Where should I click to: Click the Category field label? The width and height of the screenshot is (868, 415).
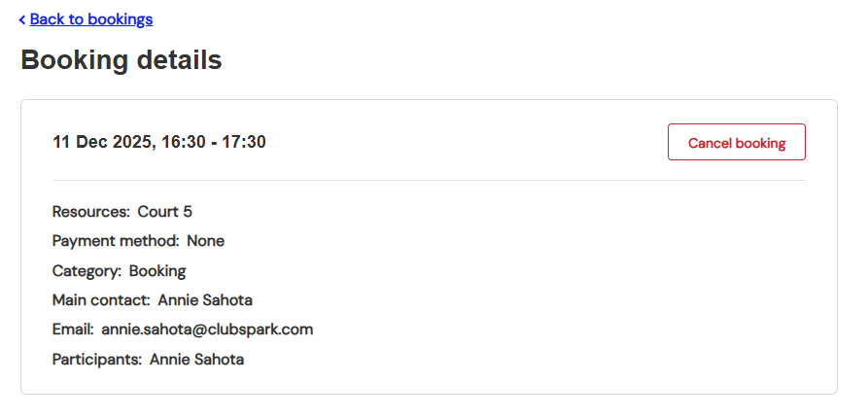click(x=87, y=270)
